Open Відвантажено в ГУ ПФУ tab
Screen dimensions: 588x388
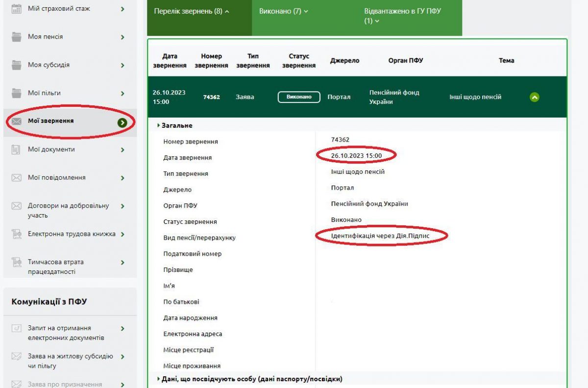402,16
